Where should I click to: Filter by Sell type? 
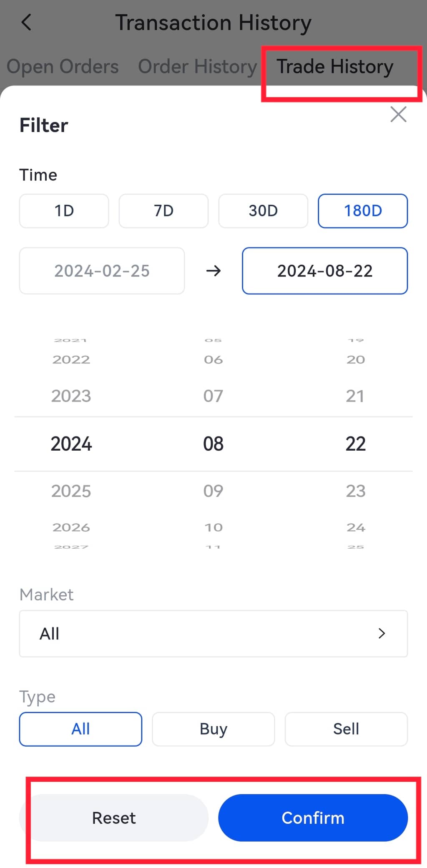(346, 729)
